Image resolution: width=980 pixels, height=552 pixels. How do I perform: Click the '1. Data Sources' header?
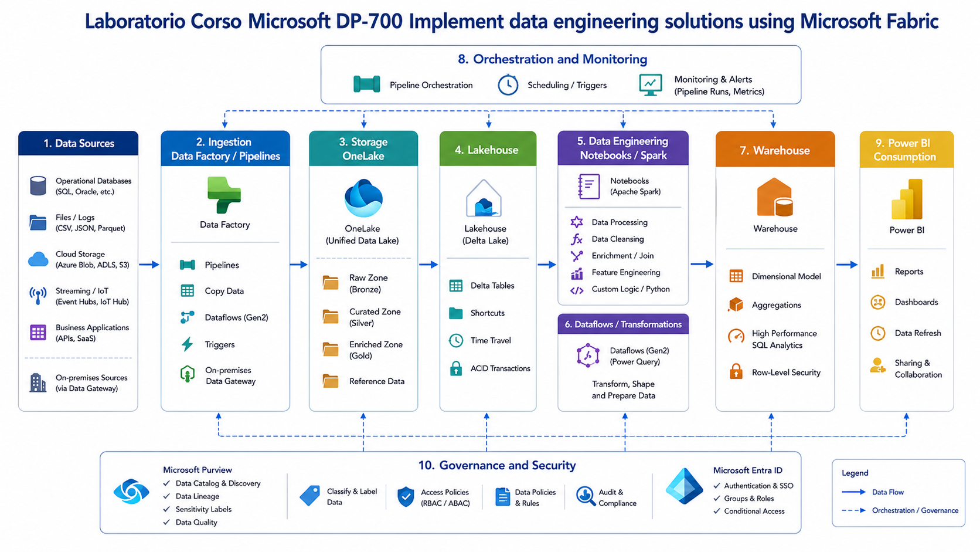[79, 143]
